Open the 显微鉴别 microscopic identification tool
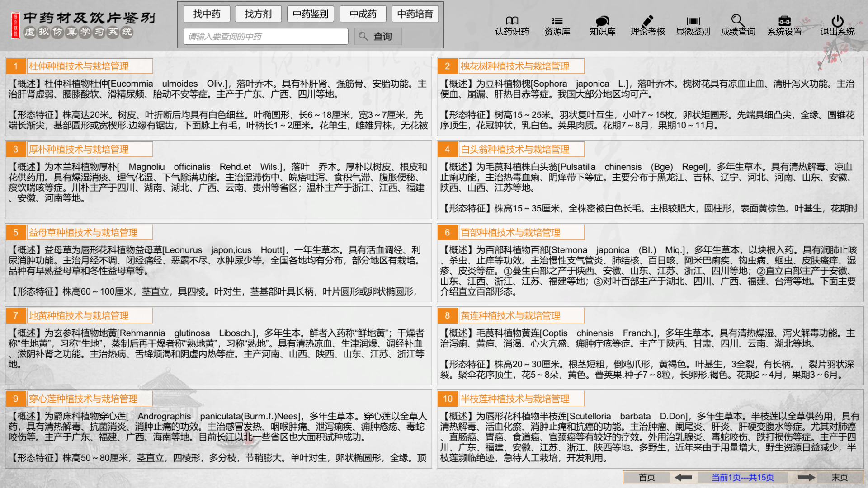 (x=693, y=25)
